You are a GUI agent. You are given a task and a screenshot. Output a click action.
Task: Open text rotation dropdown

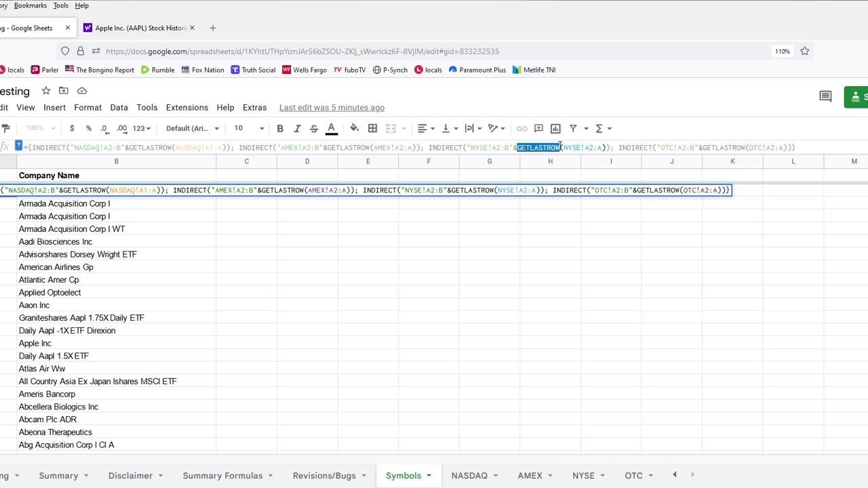[496, 128]
